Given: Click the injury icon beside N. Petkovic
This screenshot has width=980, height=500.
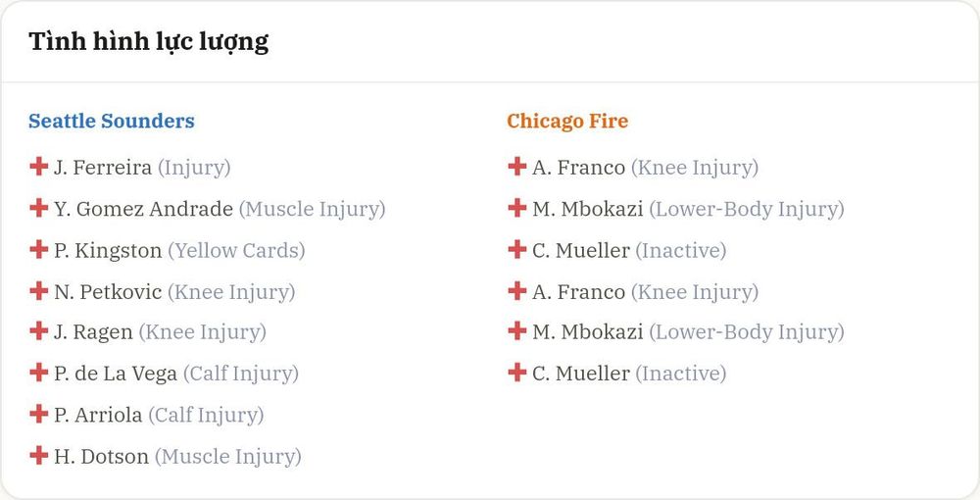Looking at the screenshot, I should pos(39,290).
